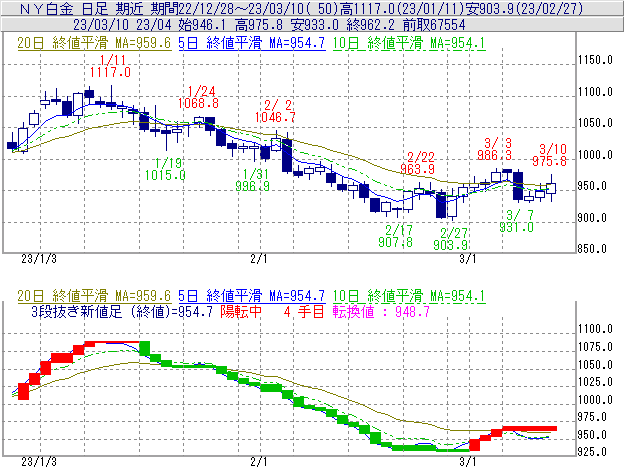Viewport: 624px width, 475px height.
Task: Select the red 陽転中 status text
Action: click(241, 311)
